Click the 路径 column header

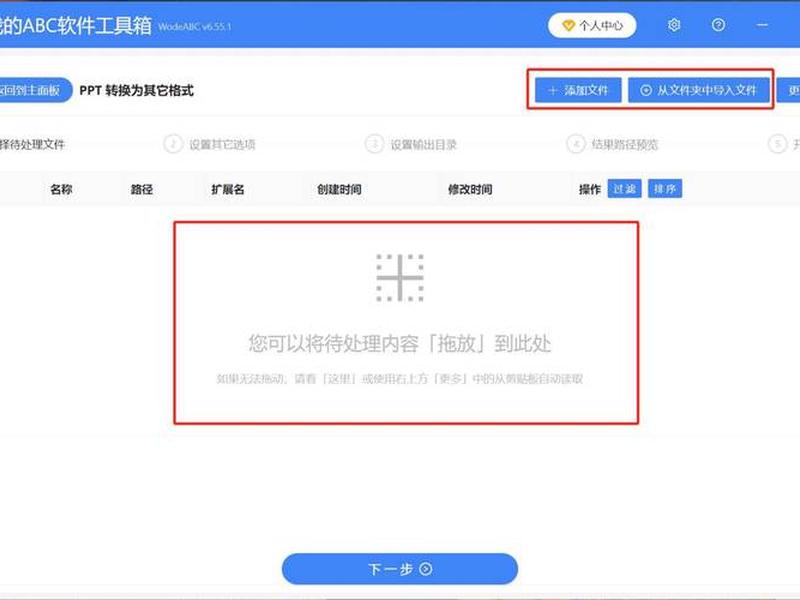141,189
